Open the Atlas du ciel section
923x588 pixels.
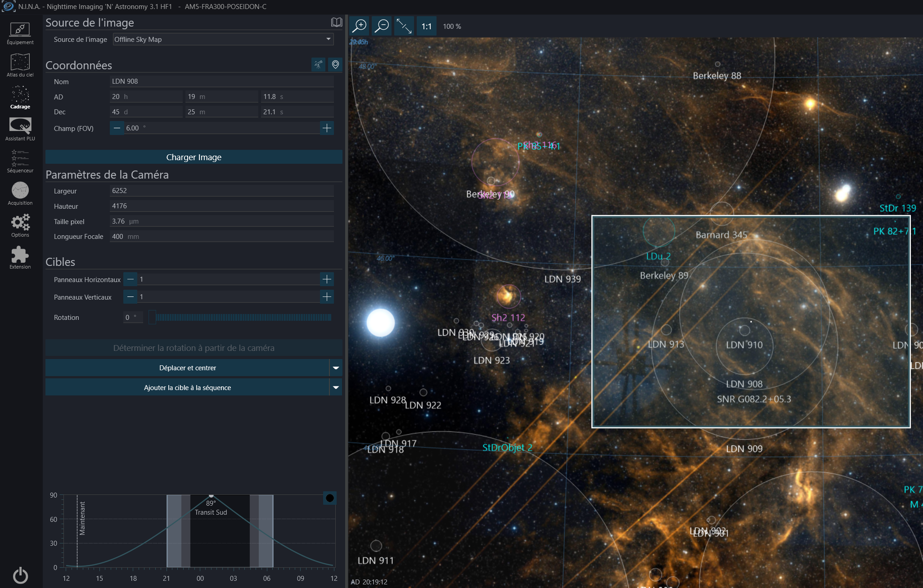[x=20, y=65]
